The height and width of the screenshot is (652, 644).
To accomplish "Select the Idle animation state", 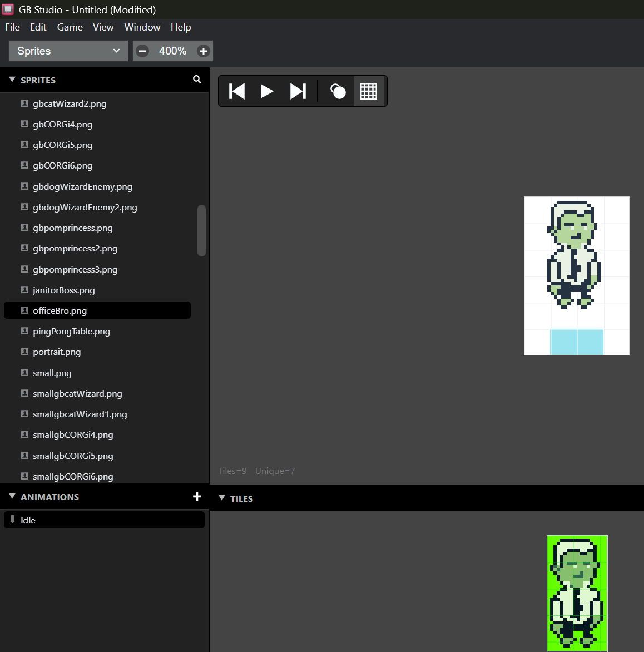I will pyautogui.click(x=104, y=520).
